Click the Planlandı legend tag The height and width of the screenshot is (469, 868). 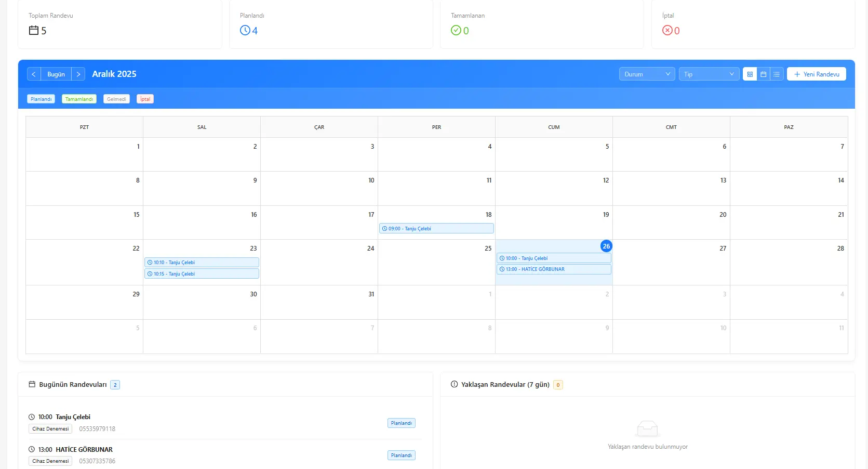tap(41, 99)
